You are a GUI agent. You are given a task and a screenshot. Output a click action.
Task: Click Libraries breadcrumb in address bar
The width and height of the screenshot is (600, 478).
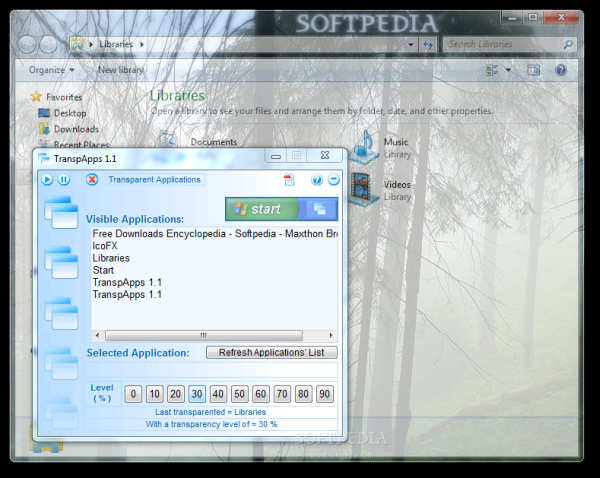coord(116,44)
